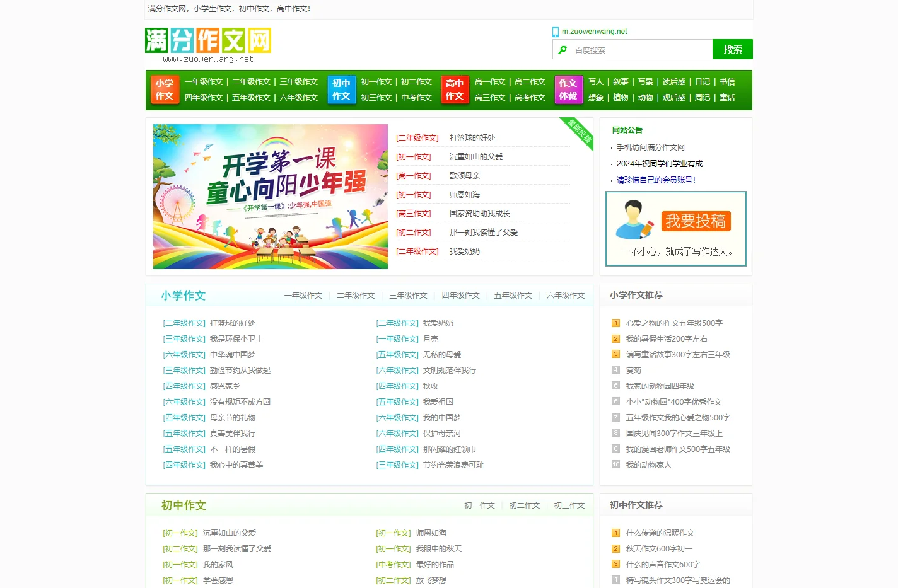898x588 pixels.
Task: Switch to 初三作文 tab in 初中作文 section
Action: [x=569, y=505]
